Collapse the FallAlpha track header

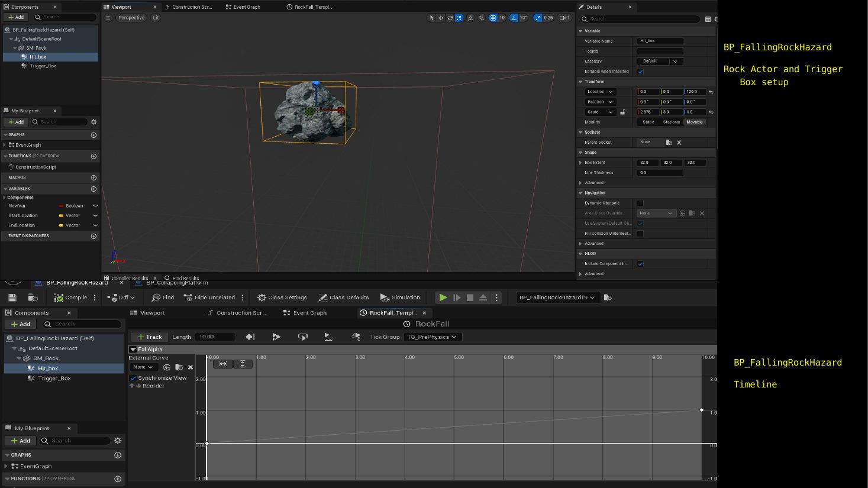133,350
